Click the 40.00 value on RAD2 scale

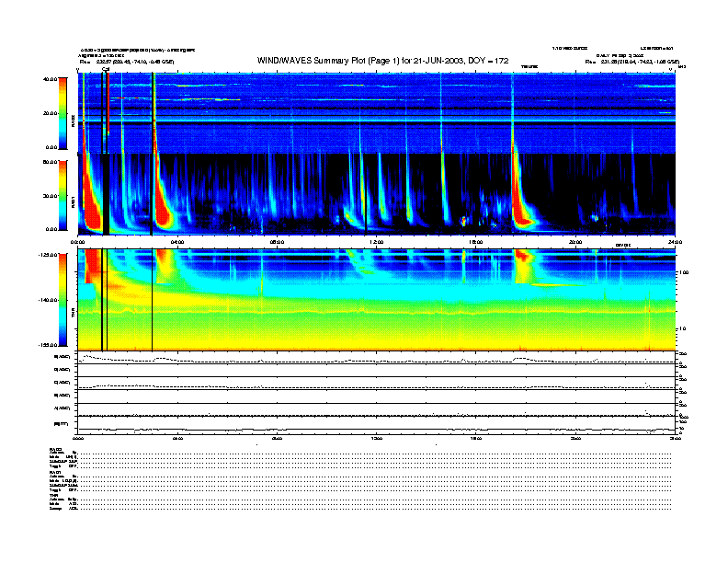click(50, 79)
